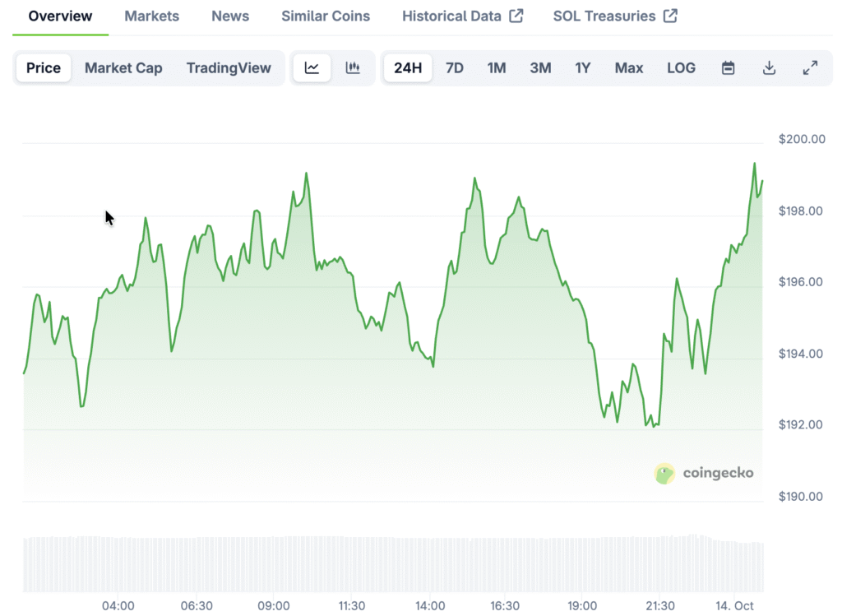Click the volume bar navigator below chart

tap(393, 563)
